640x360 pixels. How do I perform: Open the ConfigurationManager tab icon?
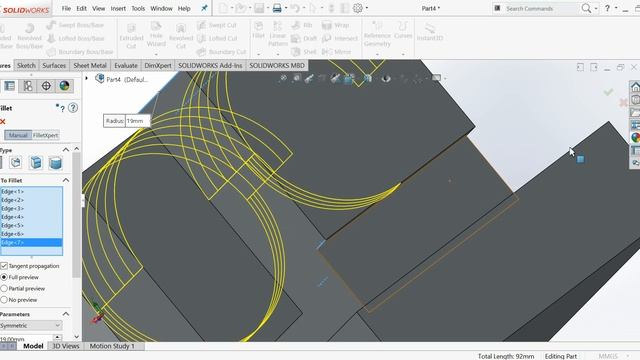(28, 86)
